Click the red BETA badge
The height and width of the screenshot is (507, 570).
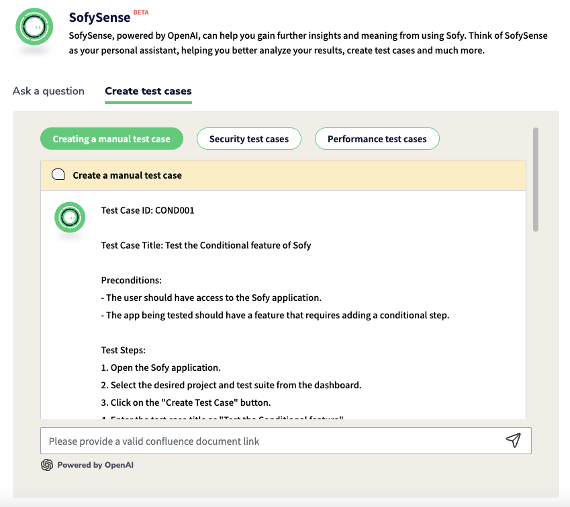click(x=141, y=12)
